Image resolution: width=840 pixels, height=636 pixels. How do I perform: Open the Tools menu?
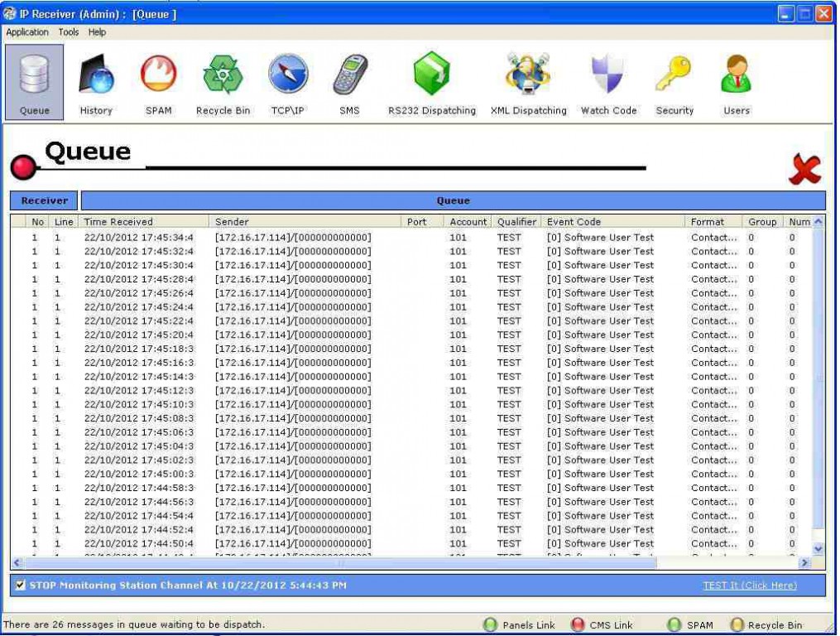69,32
